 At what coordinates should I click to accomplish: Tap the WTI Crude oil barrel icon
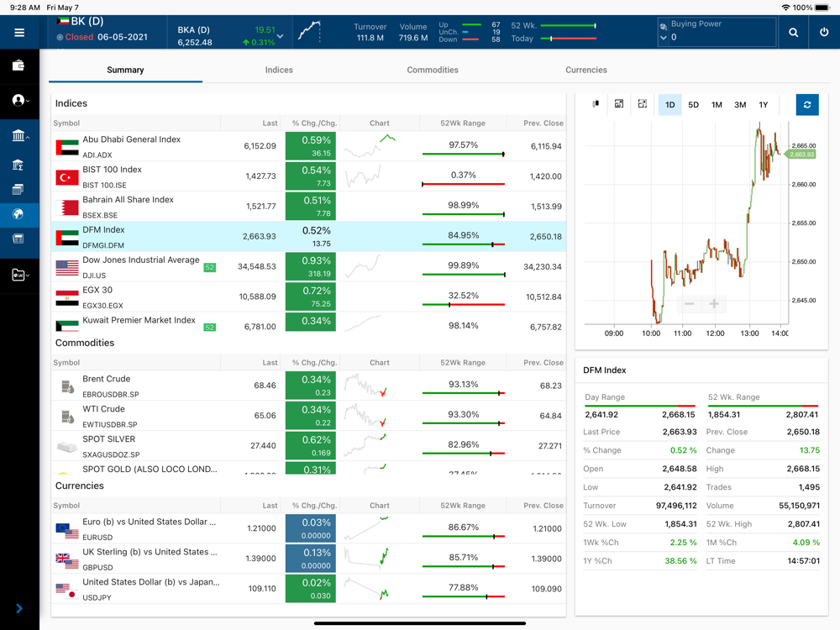click(x=67, y=417)
